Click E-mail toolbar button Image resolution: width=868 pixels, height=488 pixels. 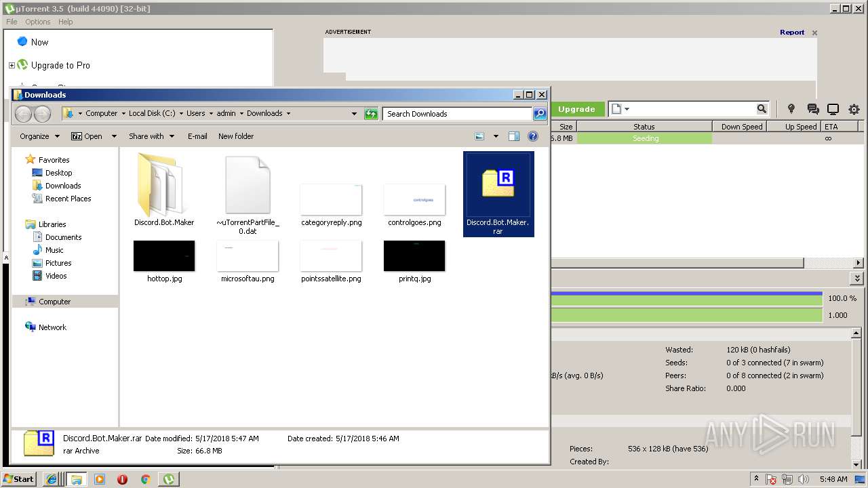click(197, 136)
